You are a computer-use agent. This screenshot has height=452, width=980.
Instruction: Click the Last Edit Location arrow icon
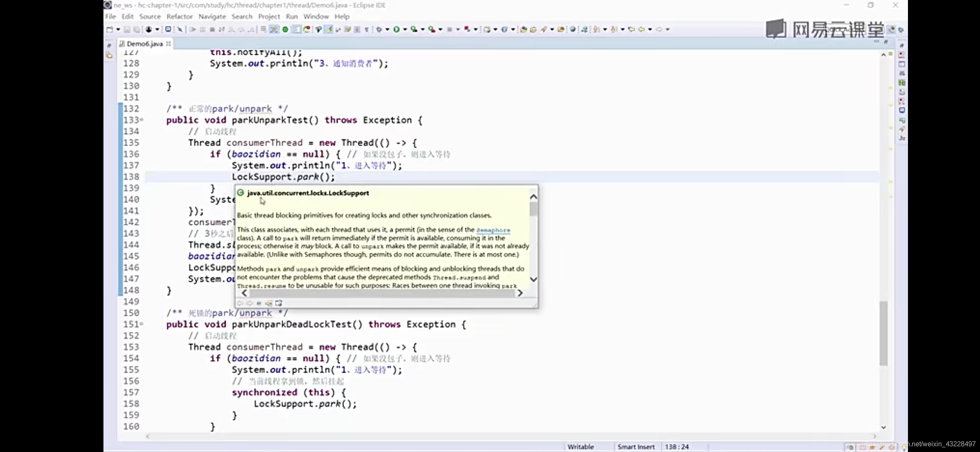632,29
